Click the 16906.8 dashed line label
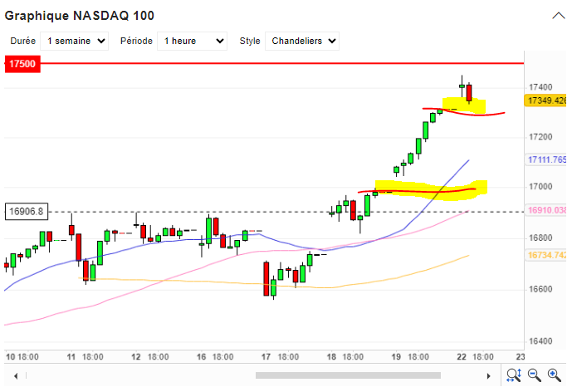 click(x=27, y=212)
